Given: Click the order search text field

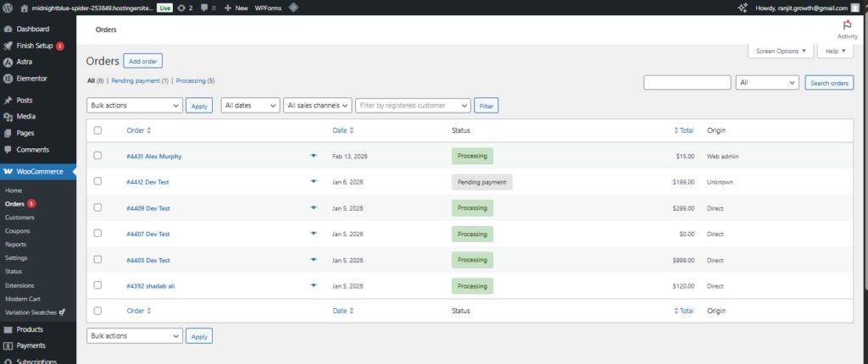Looking at the screenshot, I should point(687,83).
